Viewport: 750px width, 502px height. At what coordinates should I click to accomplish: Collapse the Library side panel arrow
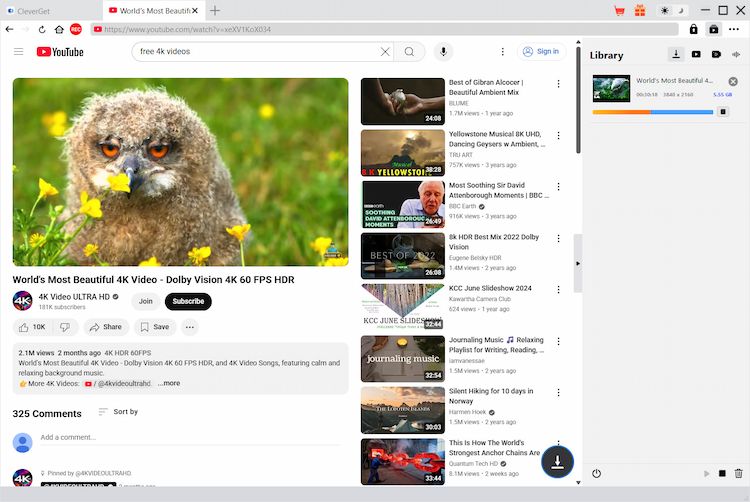[x=577, y=262]
